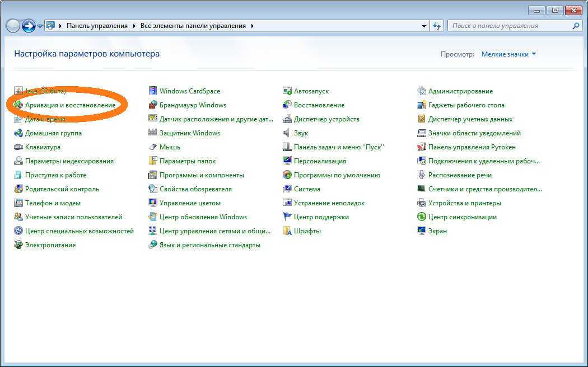Click the Брандмауэр Windows brick wall icon
The image size is (588, 367).
(153, 105)
